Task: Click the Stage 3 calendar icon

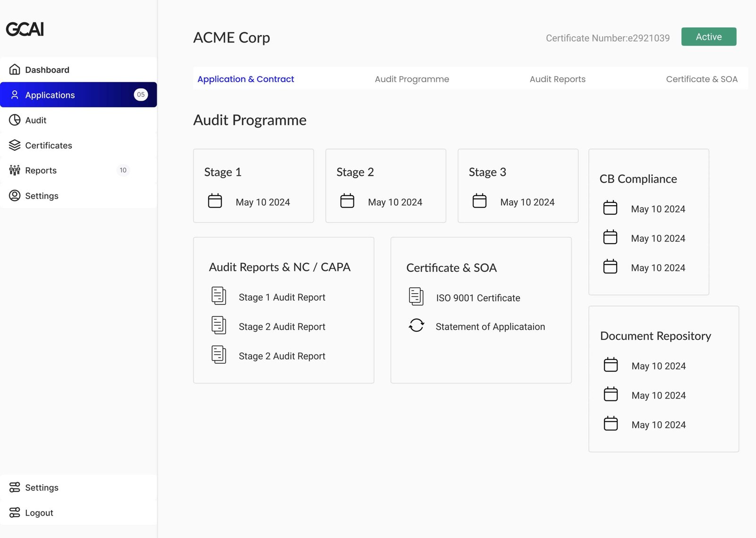Action: coord(480,201)
